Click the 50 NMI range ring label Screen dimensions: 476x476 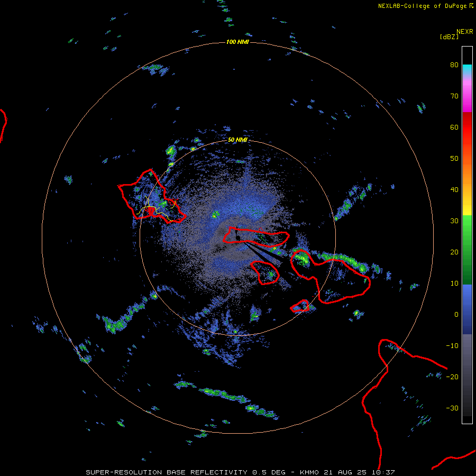237,140
